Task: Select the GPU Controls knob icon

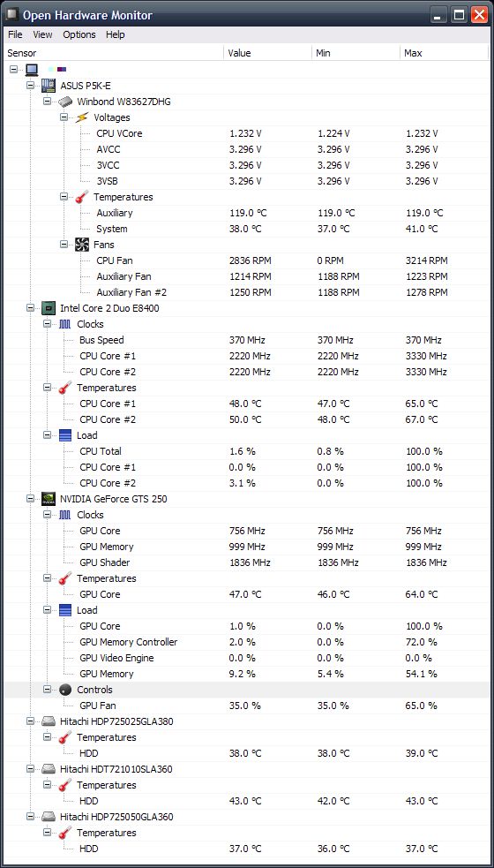Action: (x=65, y=690)
